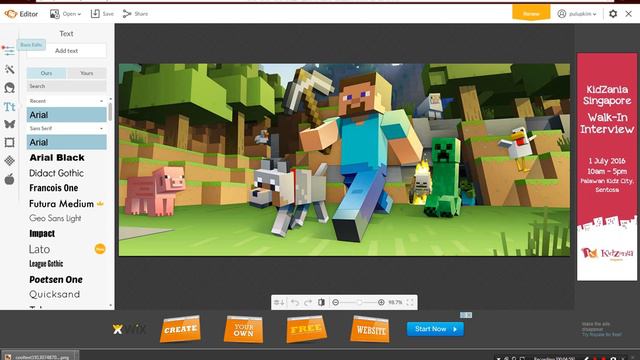Click the user account avatar icon

pyautogui.click(x=562, y=14)
